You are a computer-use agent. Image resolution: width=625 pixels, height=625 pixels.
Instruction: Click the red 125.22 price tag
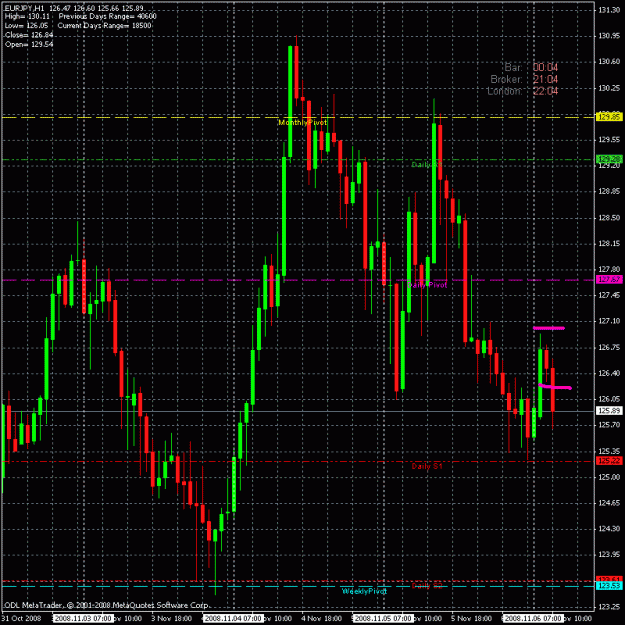point(609,461)
